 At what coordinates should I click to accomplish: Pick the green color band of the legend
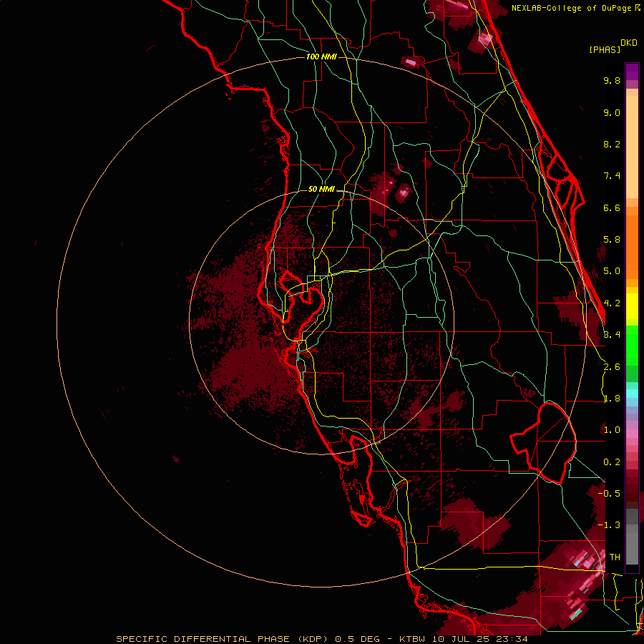(x=632, y=346)
